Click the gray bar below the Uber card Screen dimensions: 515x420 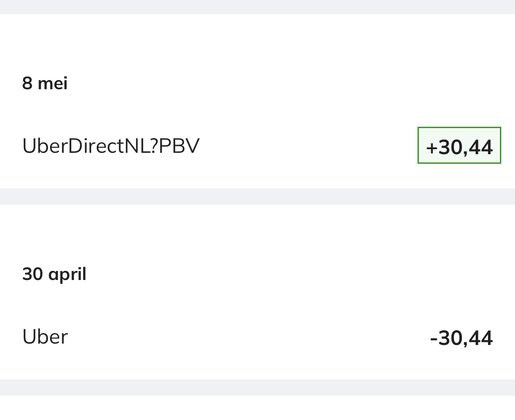tap(257, 388)
